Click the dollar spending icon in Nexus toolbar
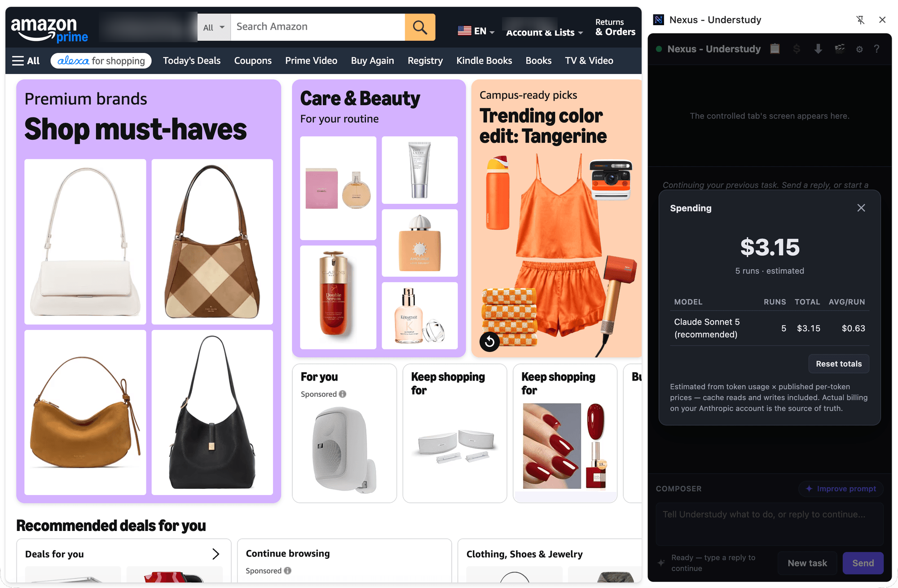 point(797,48)
